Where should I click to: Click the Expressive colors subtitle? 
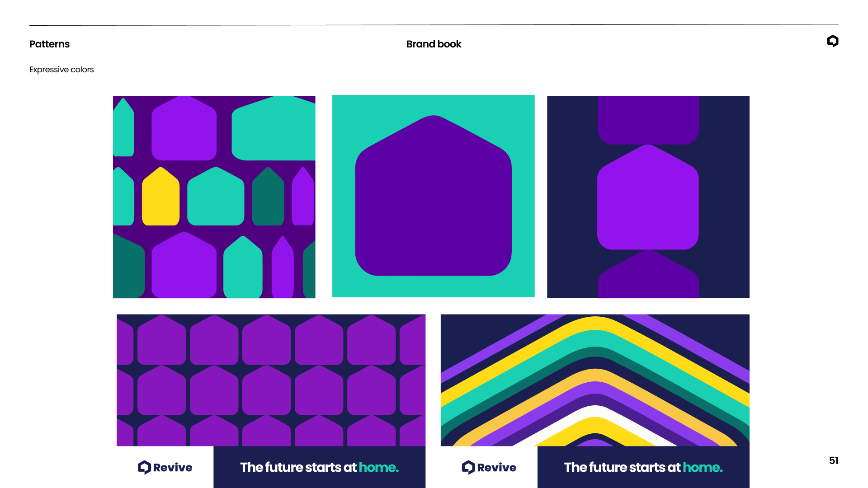click(61, 70)
